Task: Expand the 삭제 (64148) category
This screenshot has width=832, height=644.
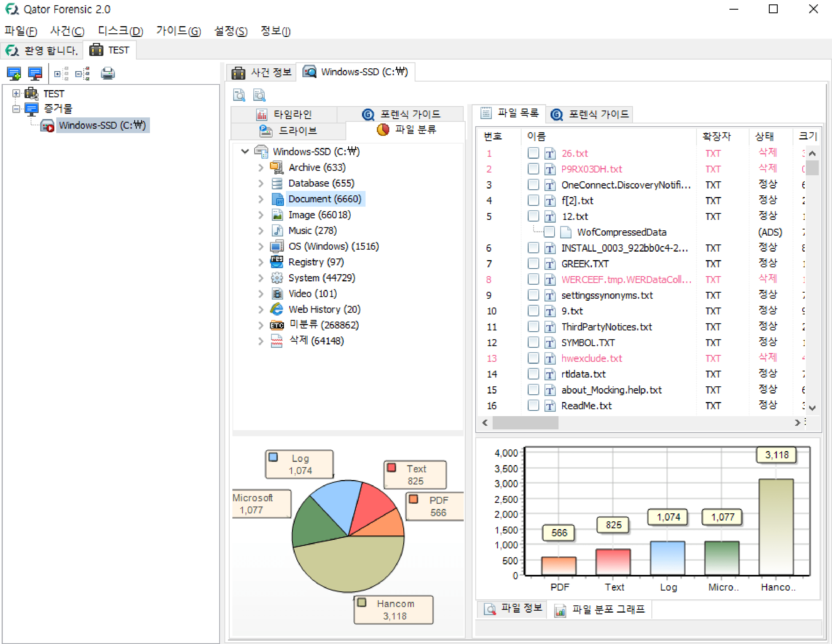Action: tap(261, 341)
